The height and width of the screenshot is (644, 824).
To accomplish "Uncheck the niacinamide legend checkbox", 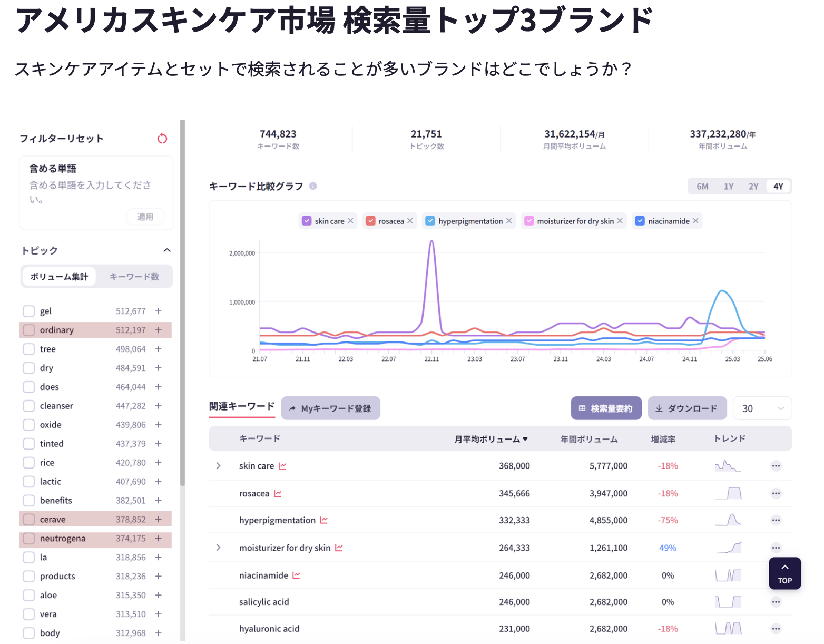I will coord(640,221).
